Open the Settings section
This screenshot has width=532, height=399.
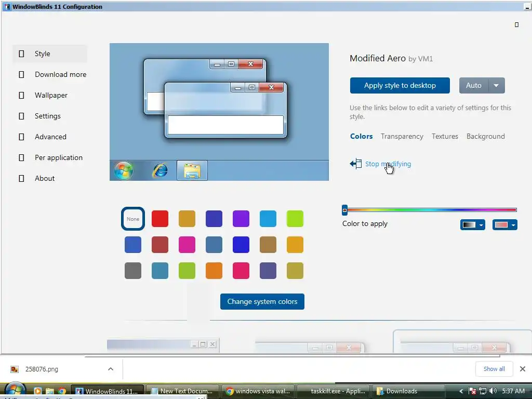coord(50,116)
